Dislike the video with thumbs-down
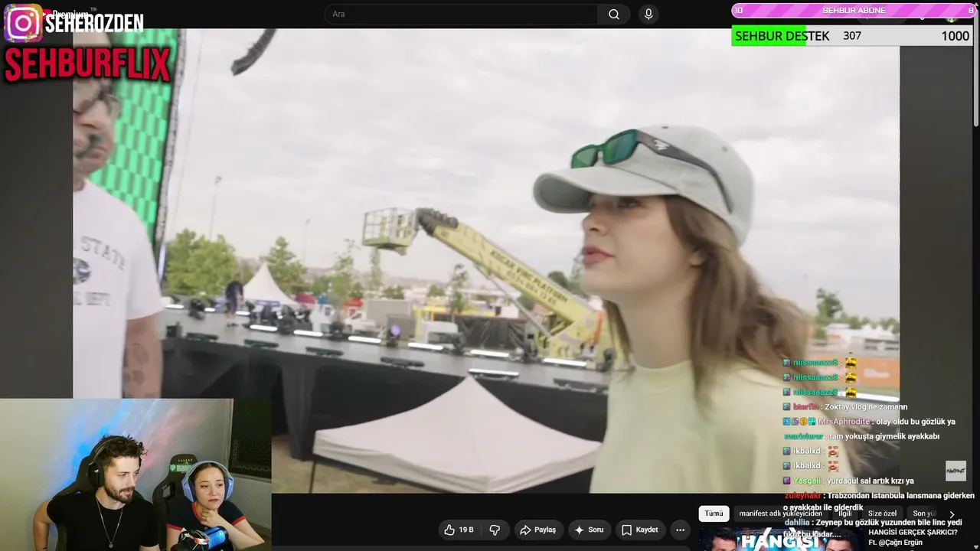This screenshot has height=551, width=980. click(x=495, y=530)
